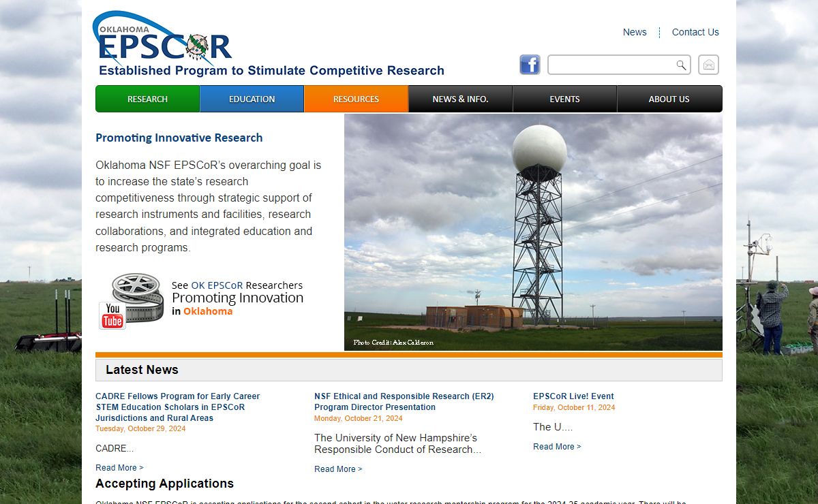Click the Facebook icon
818x504 pixels.
click(530, 65)
